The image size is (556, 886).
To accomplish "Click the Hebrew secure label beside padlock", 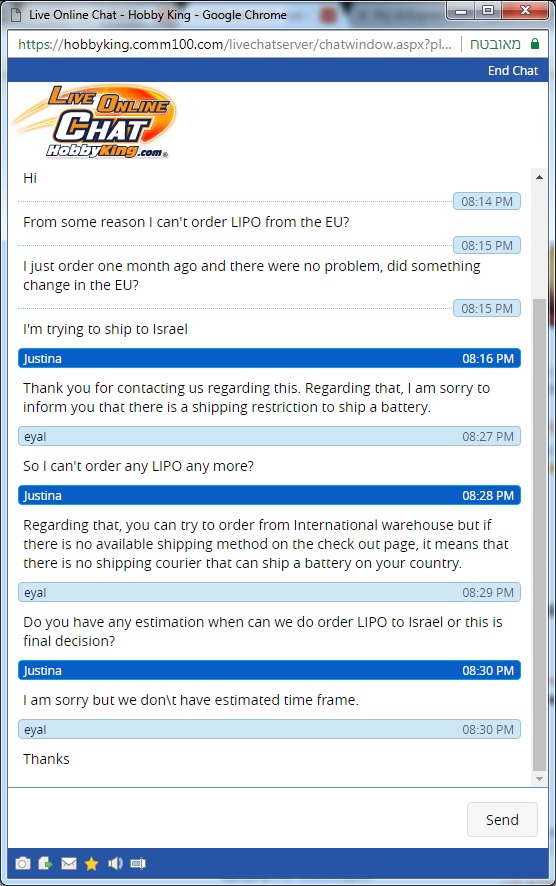I will (x=496, y=44).
